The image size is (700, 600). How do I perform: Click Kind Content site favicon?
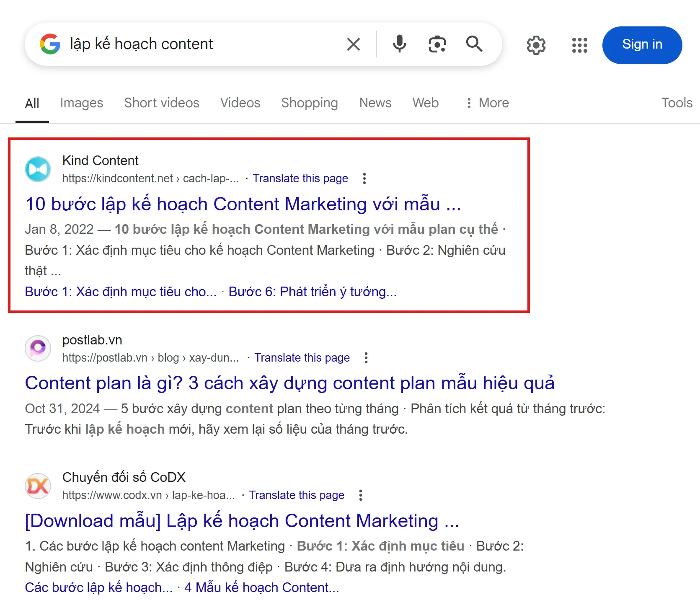pos(38,169)
